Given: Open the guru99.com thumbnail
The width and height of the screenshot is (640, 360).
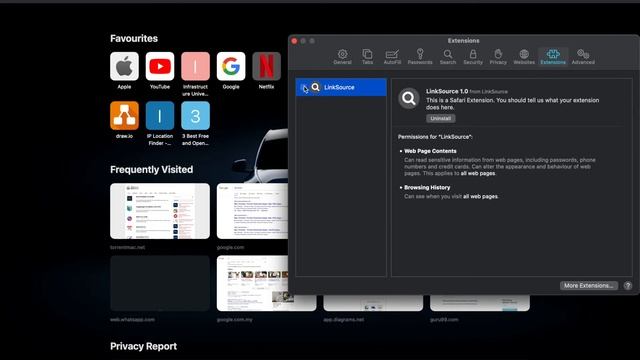Looking at the screenshot, I should 480,303.
